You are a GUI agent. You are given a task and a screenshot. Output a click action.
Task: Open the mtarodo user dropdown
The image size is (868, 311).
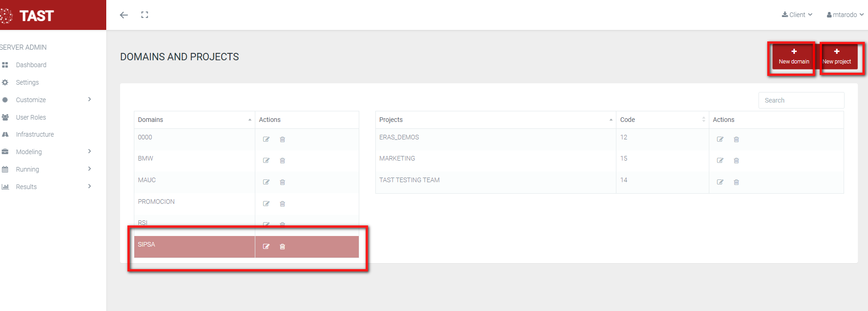[845, 15]
